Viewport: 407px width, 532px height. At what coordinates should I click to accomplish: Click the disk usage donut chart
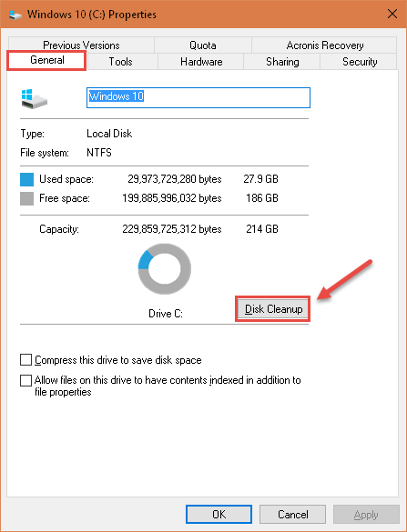[165, 268]
